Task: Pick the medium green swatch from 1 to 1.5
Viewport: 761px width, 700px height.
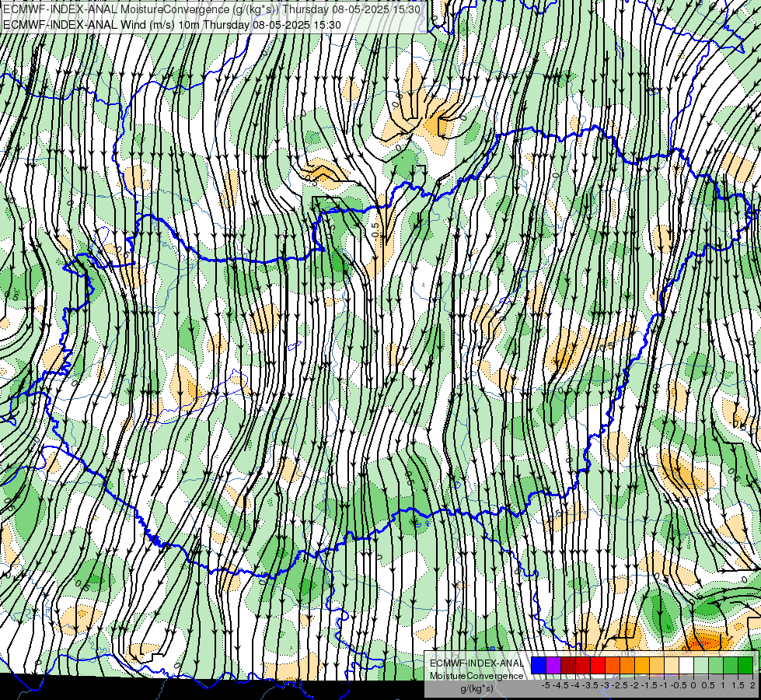Action: 731,666
